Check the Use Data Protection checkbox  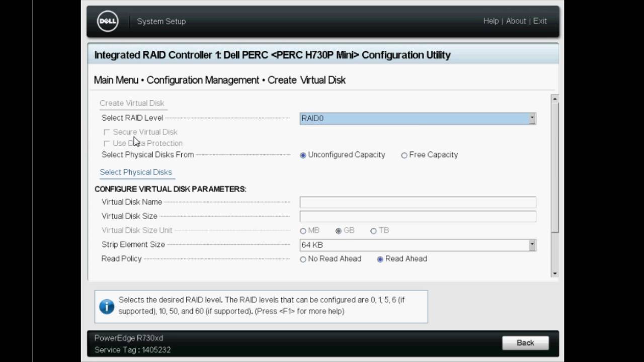pyautogui.click(x=107, y=144)
